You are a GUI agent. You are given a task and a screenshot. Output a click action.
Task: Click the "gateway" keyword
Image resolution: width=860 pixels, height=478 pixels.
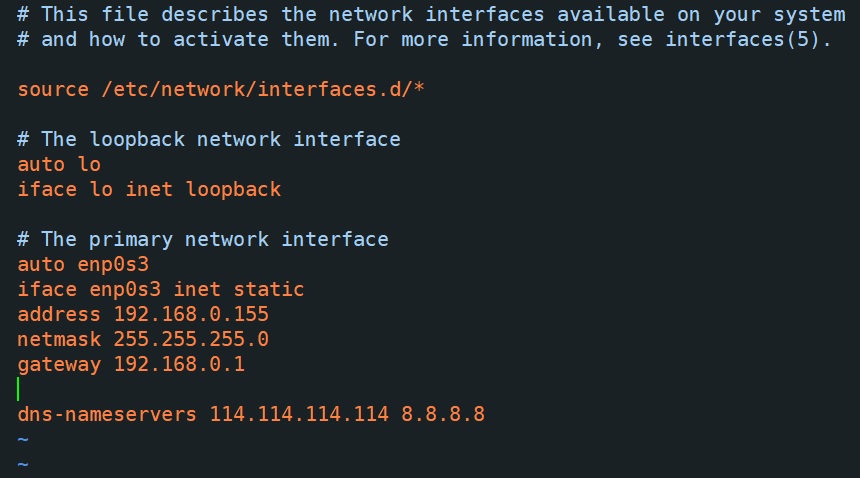click(x=59, y=364)
